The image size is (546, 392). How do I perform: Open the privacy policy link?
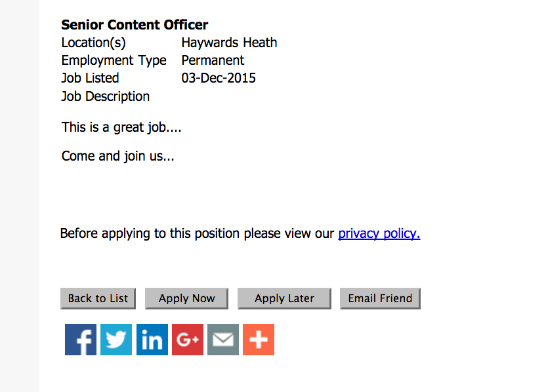379,233
